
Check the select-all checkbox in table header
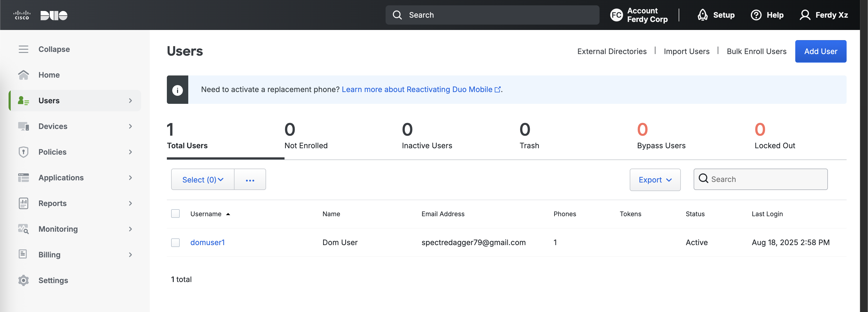pos(175,214)
